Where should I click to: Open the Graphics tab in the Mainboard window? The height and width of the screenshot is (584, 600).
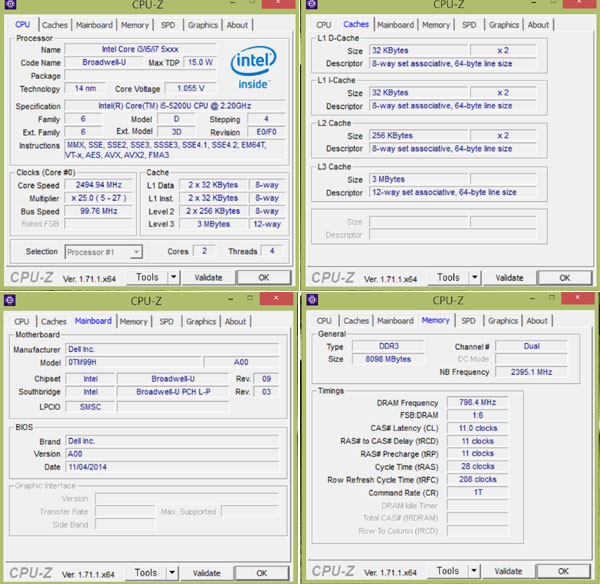pos(201,321)
